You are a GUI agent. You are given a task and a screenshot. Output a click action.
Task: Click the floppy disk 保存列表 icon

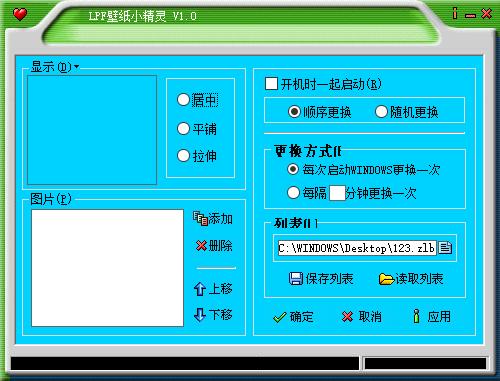pos(296,279)
